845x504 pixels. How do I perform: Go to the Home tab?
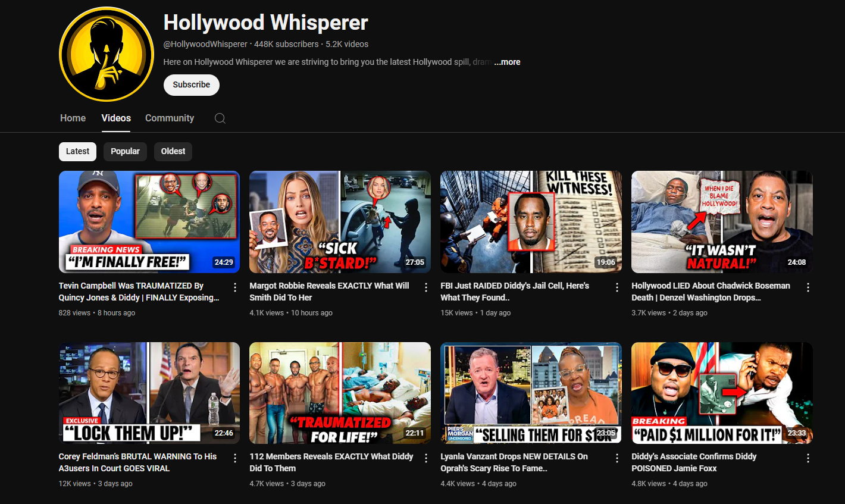coord(73,118)
